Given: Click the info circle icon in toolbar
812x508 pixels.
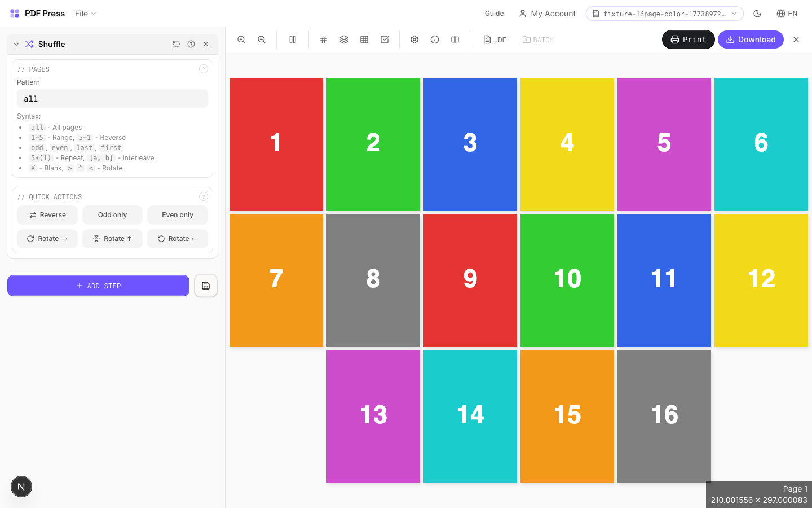Looking at the screenshot, I should (435, 40).
